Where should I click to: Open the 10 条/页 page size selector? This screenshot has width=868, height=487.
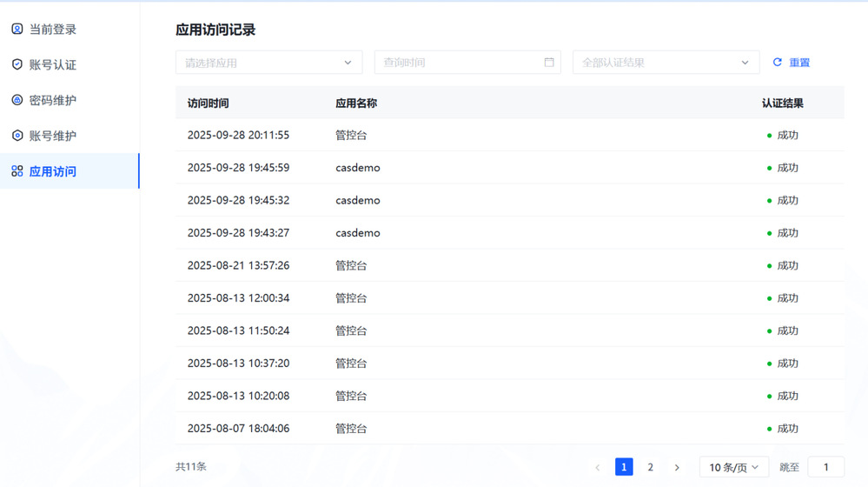point(733,468)
